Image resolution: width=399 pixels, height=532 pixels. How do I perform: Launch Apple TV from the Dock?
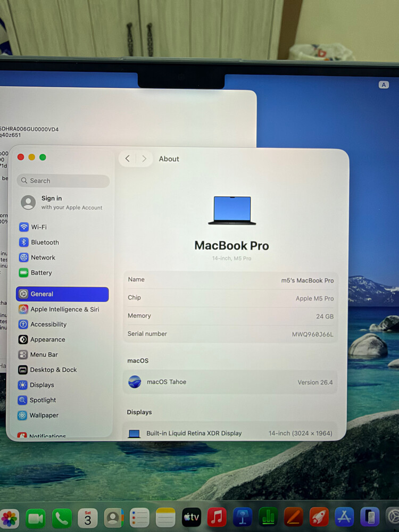[192, 518]
